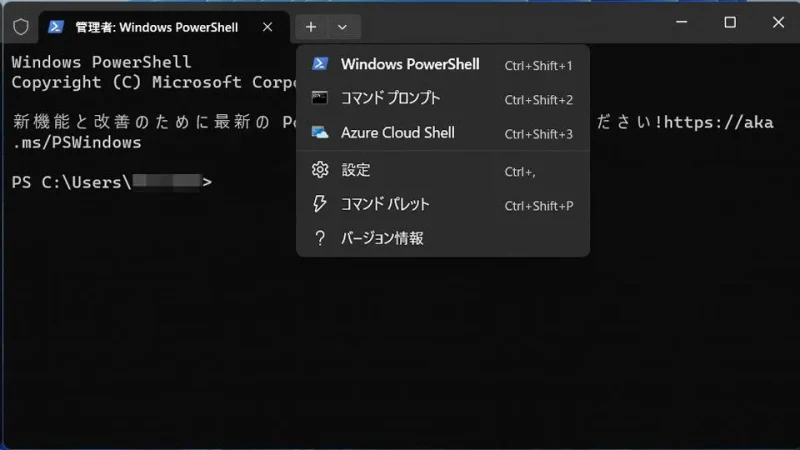
Task: Switch to the 管理者: Windows PowerShell tab
Action: click(x=157, y=27)
